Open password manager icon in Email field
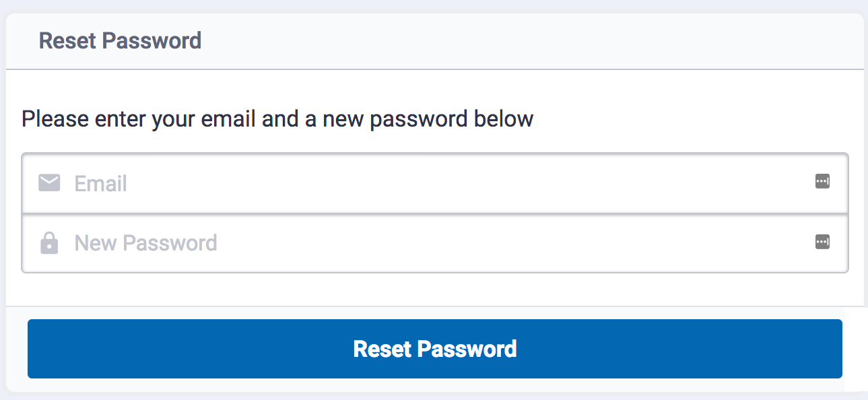 pyautogui.click(x=822, y=181)
